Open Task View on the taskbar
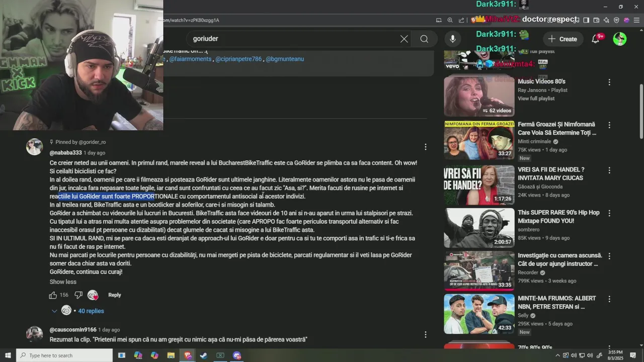This screenshot has height=362, width=644. [x=122, y=355]
